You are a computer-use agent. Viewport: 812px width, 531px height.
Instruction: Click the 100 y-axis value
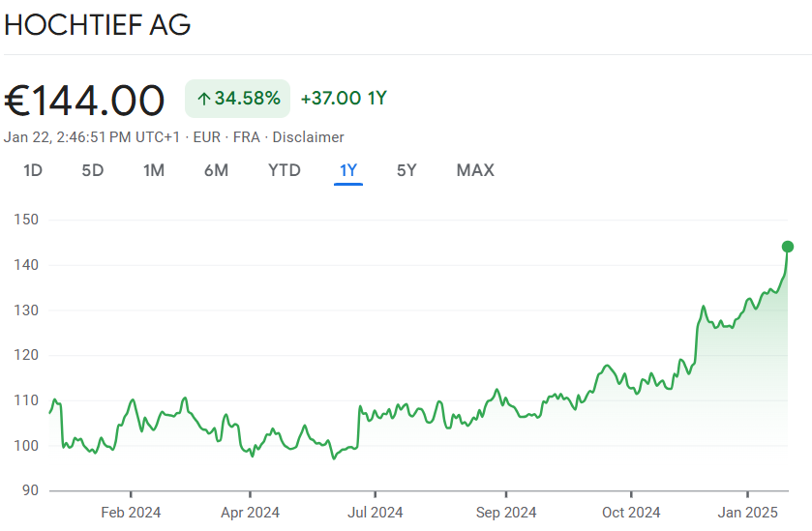(x=26, y=445)
